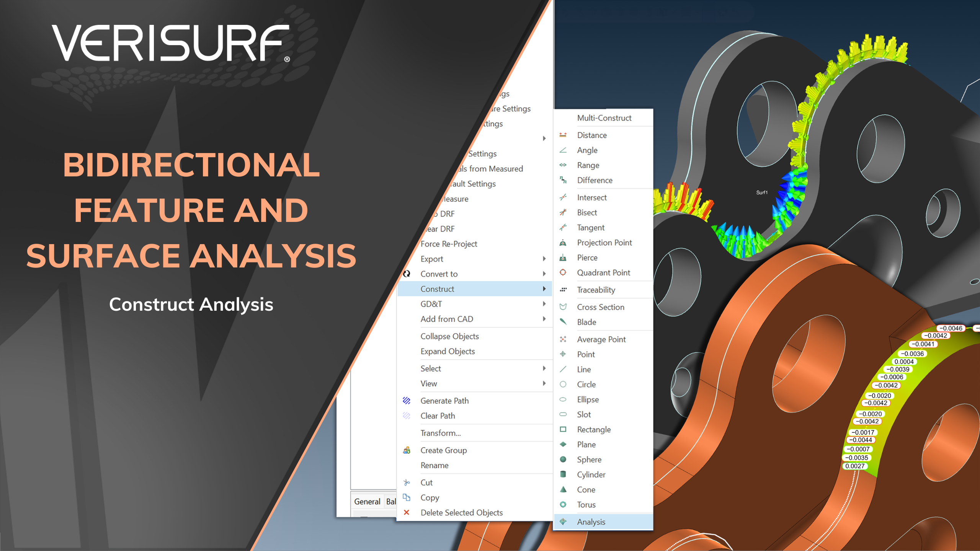The width and height of the screenshot is (980, 551).
Task: Expand the Add from CAD submenu arrow
Action: click(544, 319)
